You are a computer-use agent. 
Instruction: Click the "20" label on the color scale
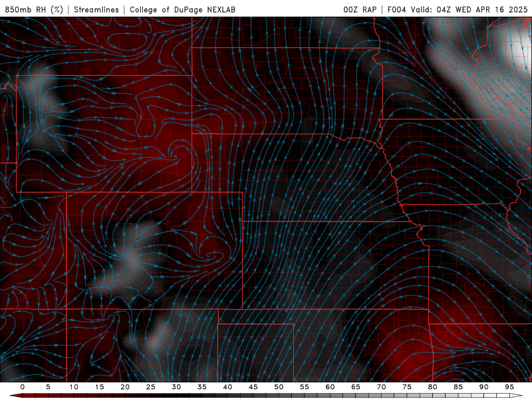(125, 387)
